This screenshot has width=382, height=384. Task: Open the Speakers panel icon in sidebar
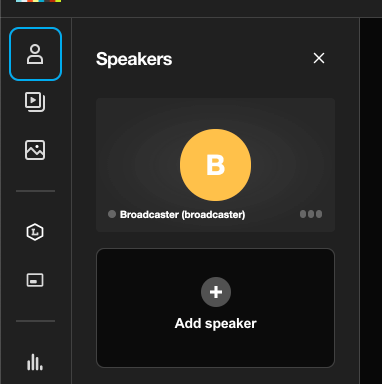click(x=35, y=54)
